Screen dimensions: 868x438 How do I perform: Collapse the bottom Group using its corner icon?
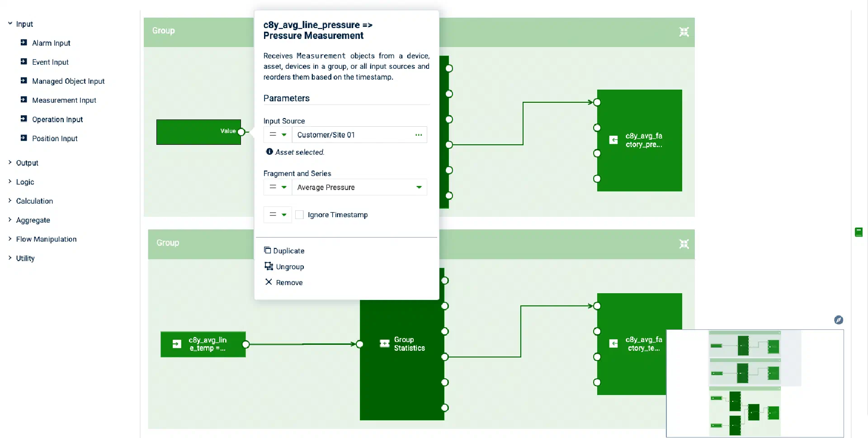684,244
